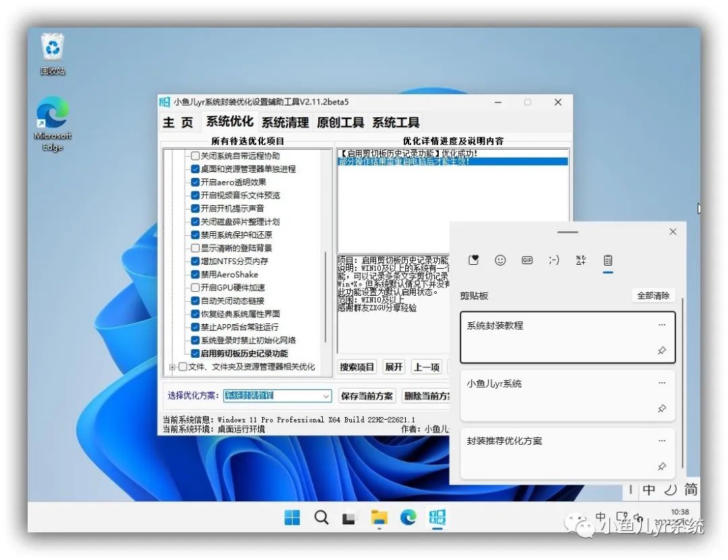Open the Windows Start menu

tap(292, 518)
